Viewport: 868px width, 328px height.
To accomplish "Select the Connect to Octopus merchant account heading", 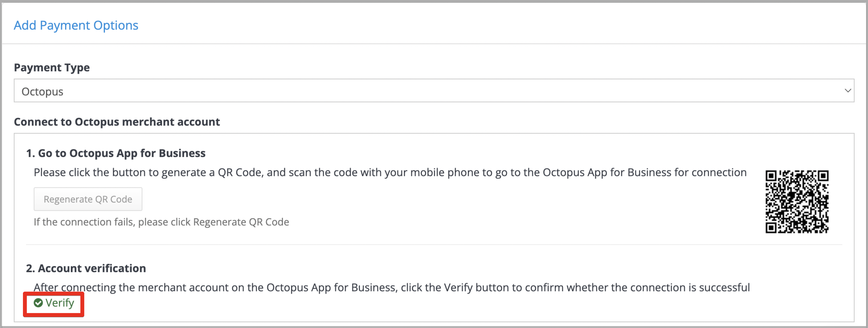I will click(117, 122).
